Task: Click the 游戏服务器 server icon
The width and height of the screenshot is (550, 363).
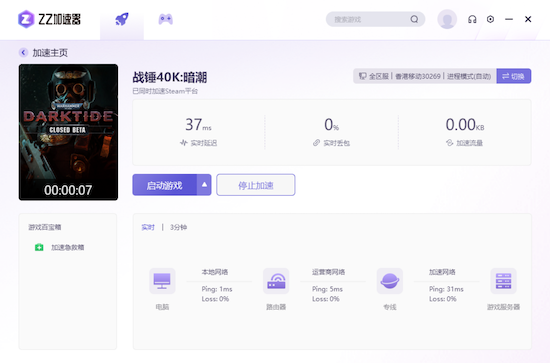Action: (503, 281)
